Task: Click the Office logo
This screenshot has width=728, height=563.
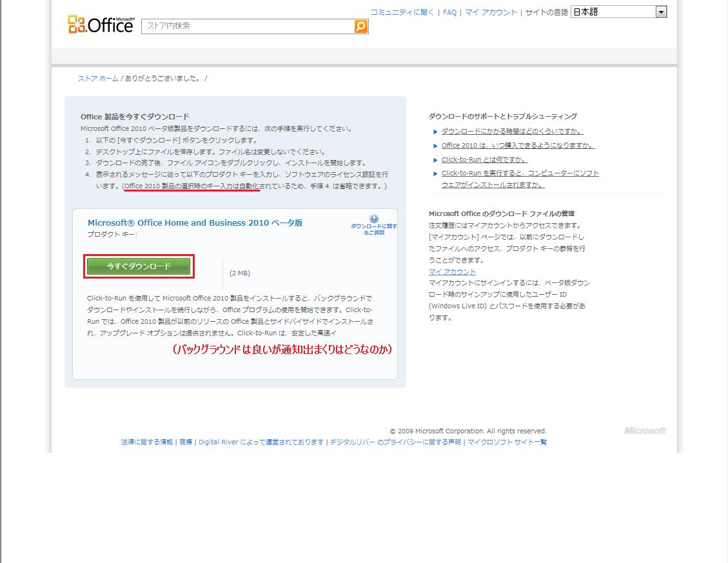Action: [101, 25]
